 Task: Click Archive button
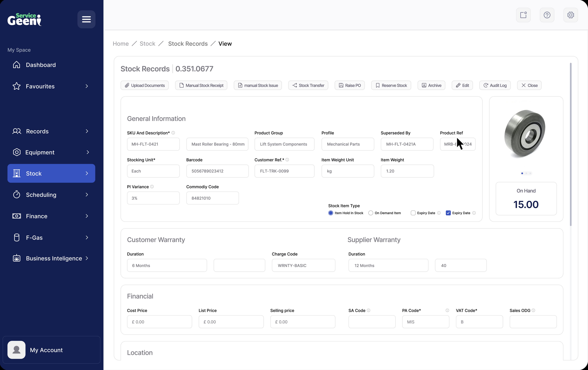pyautogui.click(x=431, y=85)
